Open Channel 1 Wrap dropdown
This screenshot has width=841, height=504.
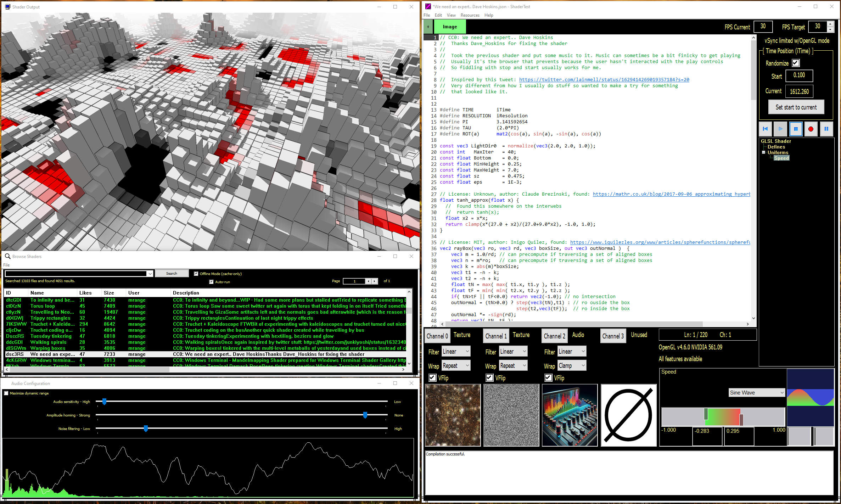[x=513, y=366]
